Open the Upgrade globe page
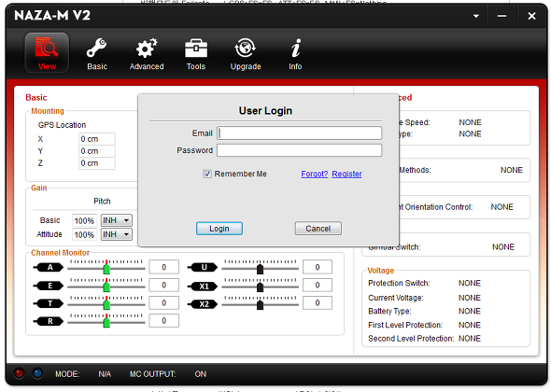Screen dimensions: 551x392 tap(246, 53)
